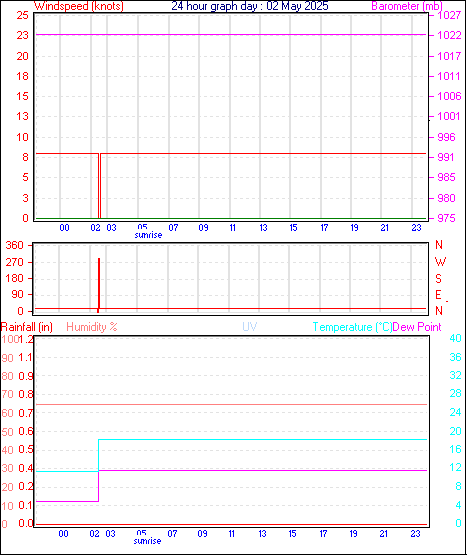Click the 'Windspeed (knots)' axis title
The image size is (467, 559).
click(79, 6)
